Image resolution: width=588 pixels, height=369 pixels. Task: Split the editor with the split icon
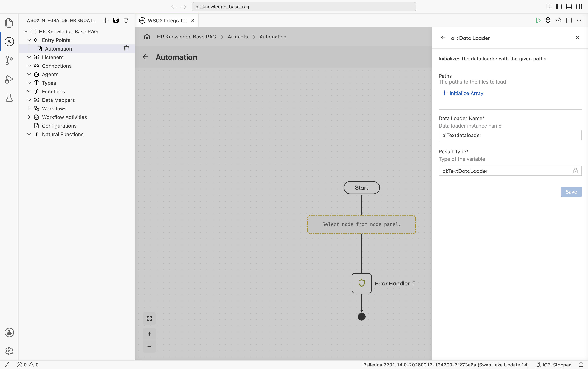click(569, 20)
